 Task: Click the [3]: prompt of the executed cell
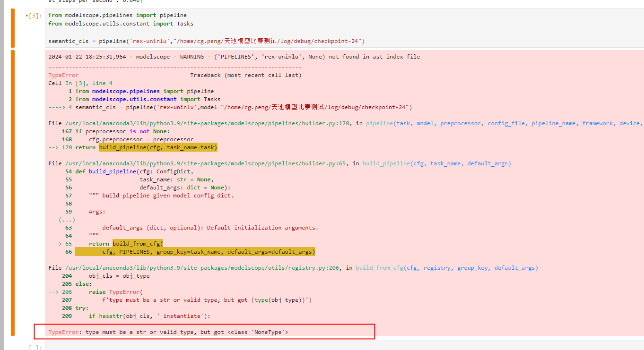pos(35,16)
